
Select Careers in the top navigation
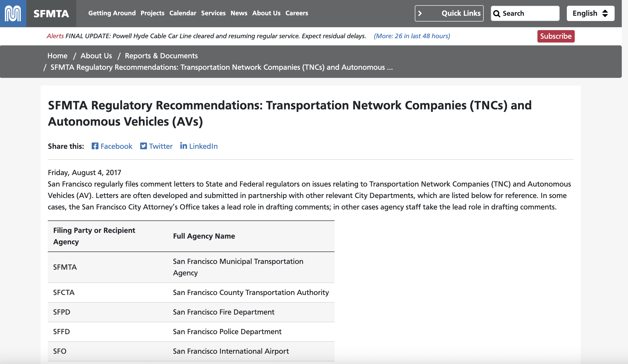(297, 13)
